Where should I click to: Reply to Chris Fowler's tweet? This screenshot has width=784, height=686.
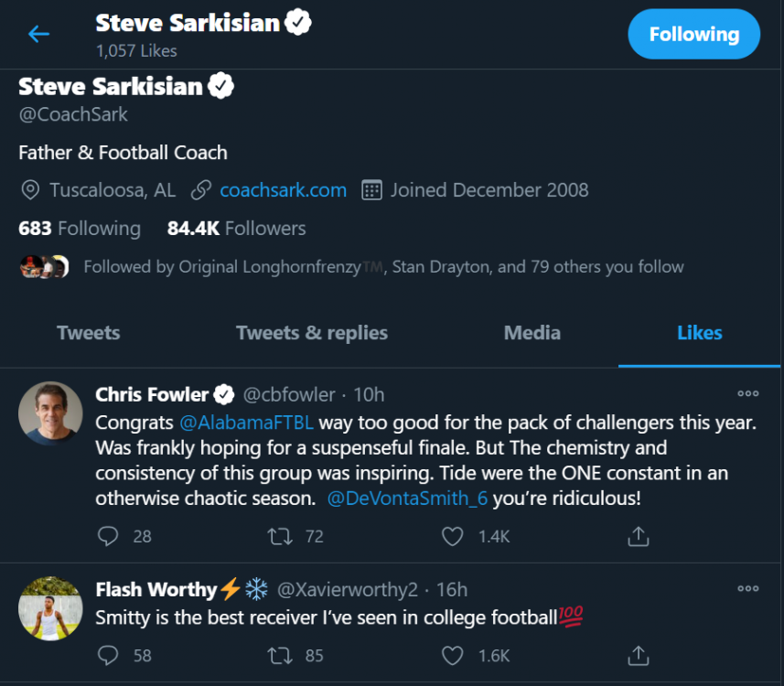point(109,536)
